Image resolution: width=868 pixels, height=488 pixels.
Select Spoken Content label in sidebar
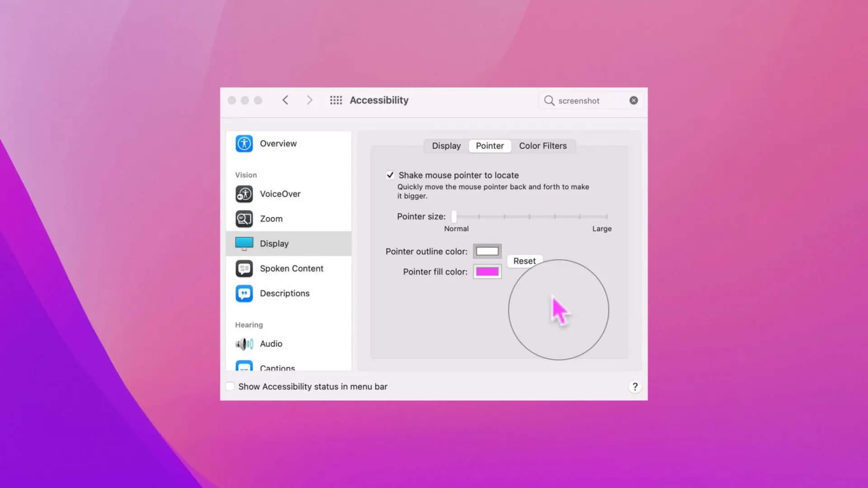[292, 268]
